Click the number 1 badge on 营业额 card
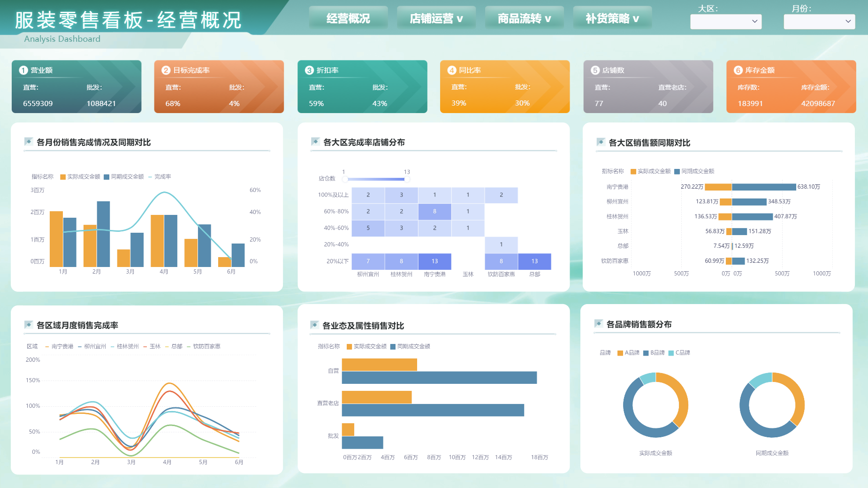 pos(23,70)
